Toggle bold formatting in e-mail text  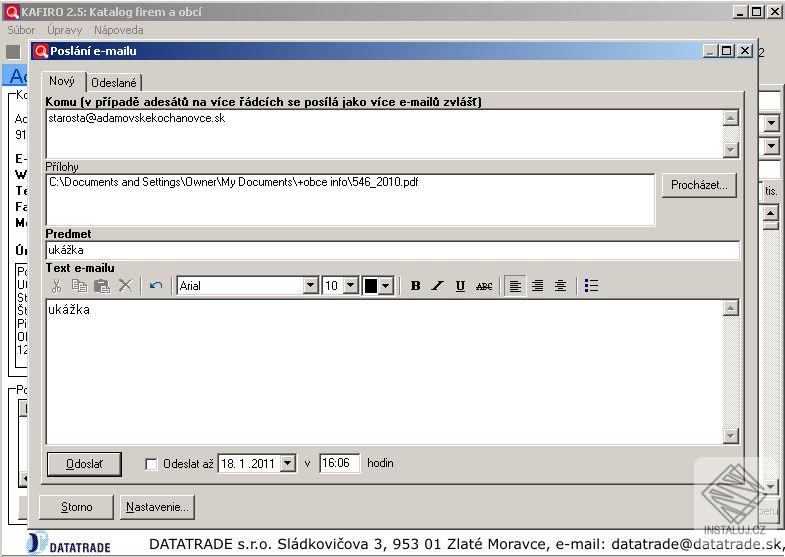click(415, 286)
